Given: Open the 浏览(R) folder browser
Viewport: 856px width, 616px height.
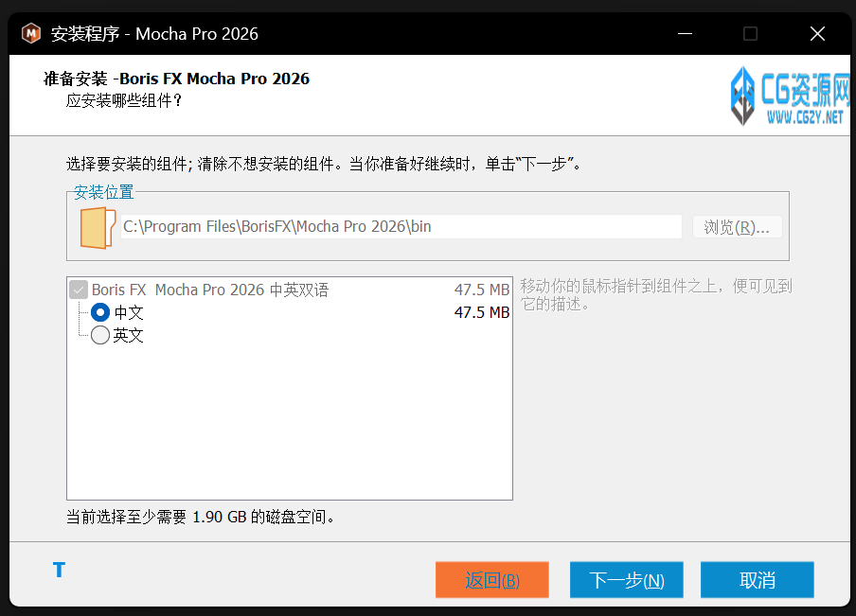Looking at the screenshot, I should pyautogui.click(x=738, y=226).
